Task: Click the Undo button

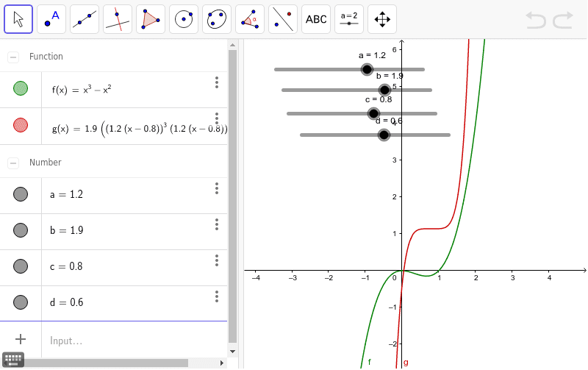Action: (x=536, y=20)
